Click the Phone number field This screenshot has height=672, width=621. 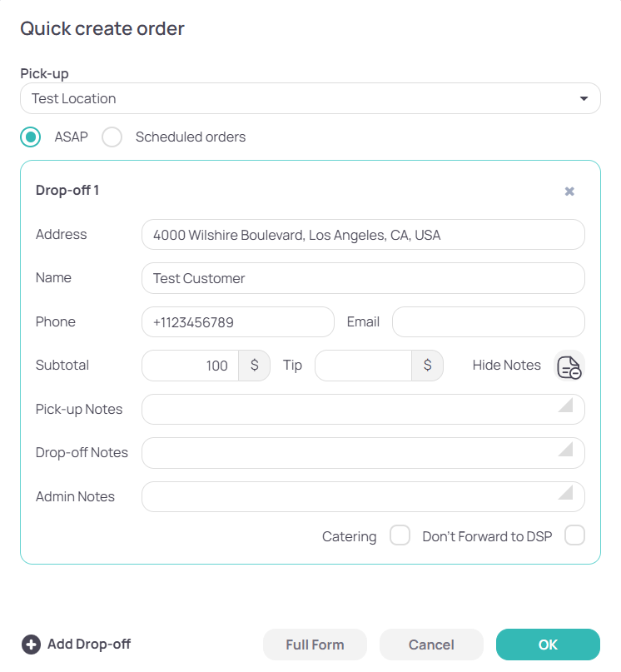238,322
